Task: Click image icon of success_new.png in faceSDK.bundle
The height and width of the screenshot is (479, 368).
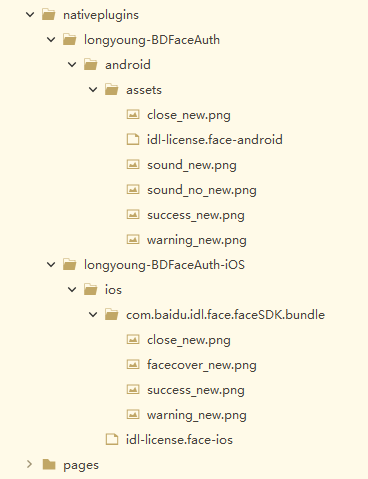Action: coord(133,390)
